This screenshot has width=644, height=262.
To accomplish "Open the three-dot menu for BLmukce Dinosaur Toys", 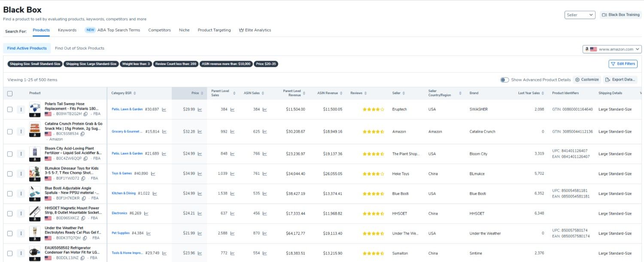I will pos(21,174).
